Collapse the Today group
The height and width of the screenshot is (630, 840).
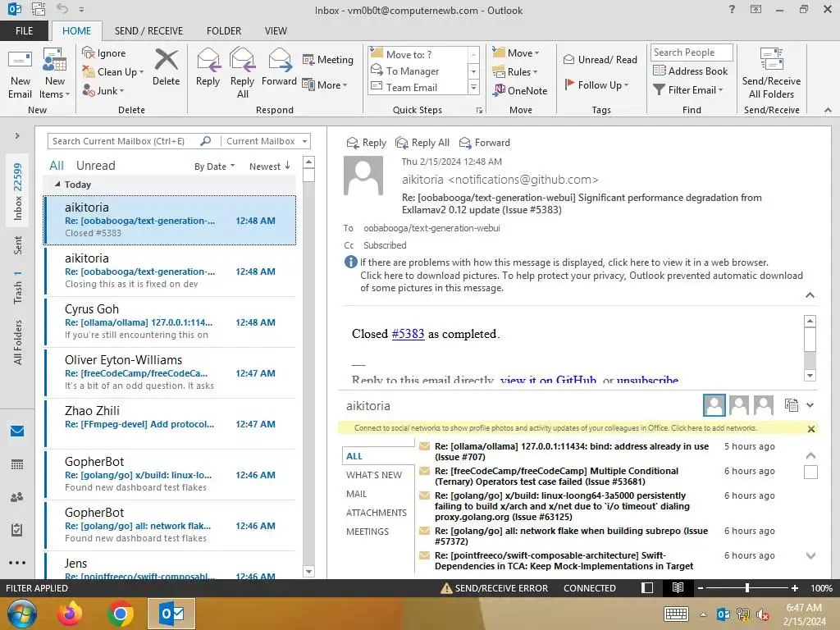click(x=57, y=185)
